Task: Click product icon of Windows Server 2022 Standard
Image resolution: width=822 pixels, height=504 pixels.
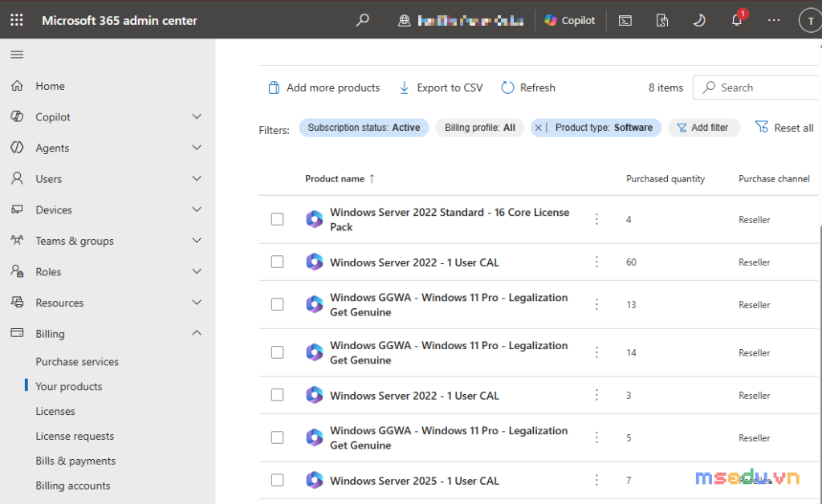Action: coord(315,219)
